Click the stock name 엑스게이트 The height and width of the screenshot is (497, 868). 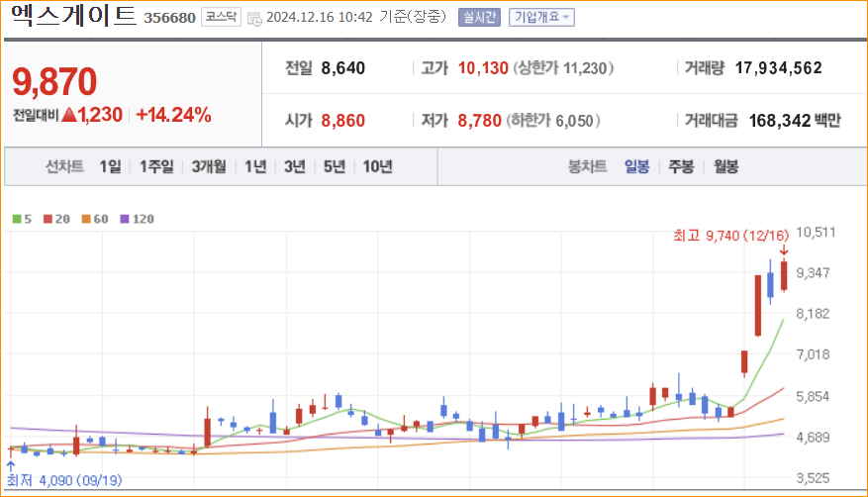point(72,16)
